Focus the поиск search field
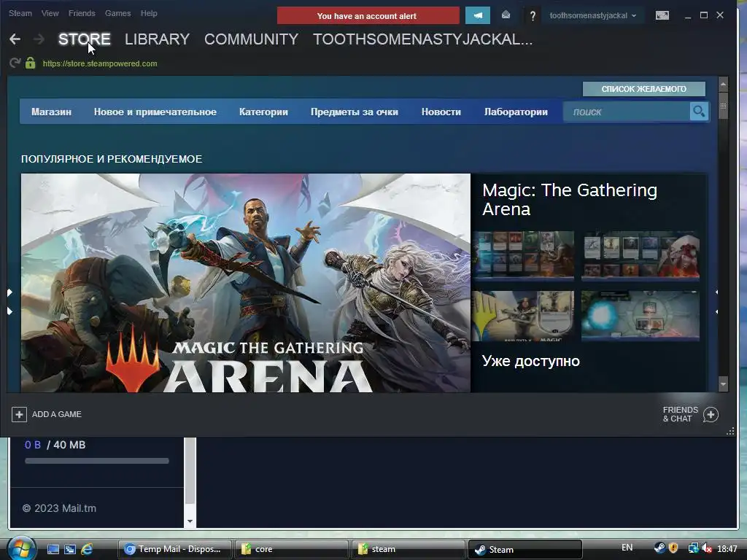This screenshot has width=747, height=560. pos(627,112)
